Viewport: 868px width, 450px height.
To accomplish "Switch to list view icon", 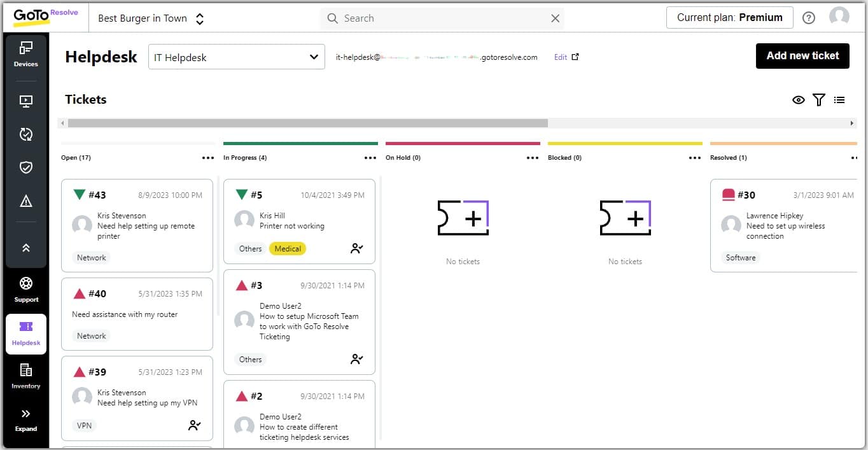I will click(x=839, y=100).
